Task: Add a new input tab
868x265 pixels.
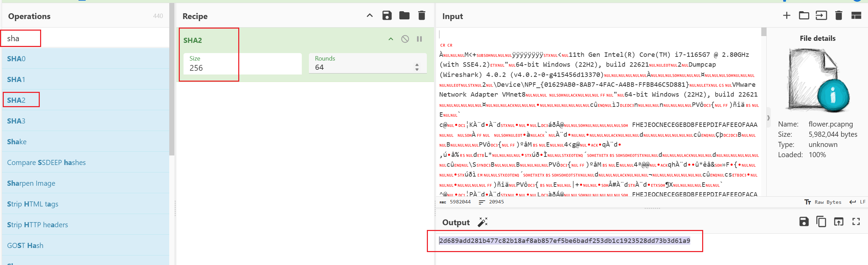Action: (786, 16)
